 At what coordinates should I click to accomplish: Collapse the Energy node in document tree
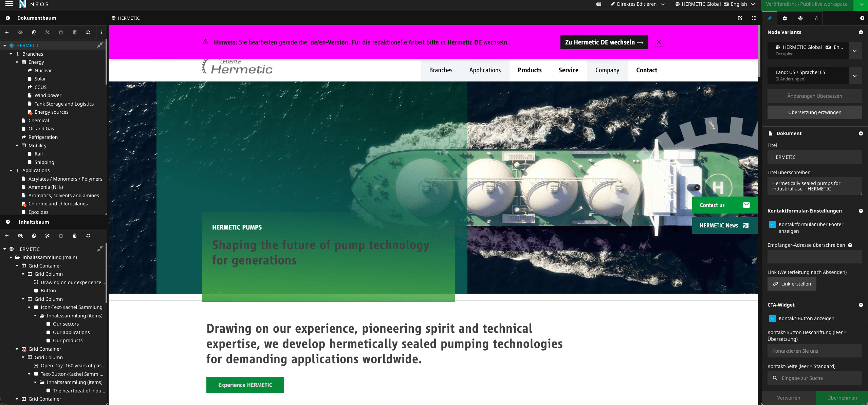tap(17, 62)
